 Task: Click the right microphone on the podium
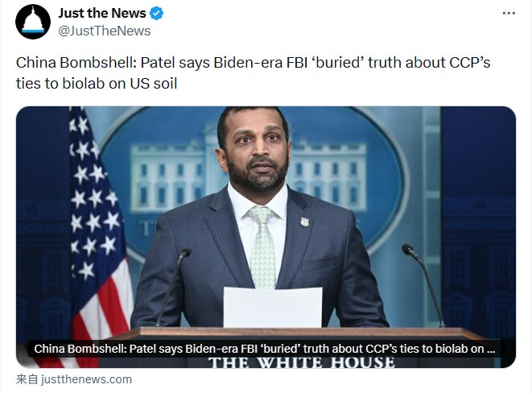click(410, 251)
